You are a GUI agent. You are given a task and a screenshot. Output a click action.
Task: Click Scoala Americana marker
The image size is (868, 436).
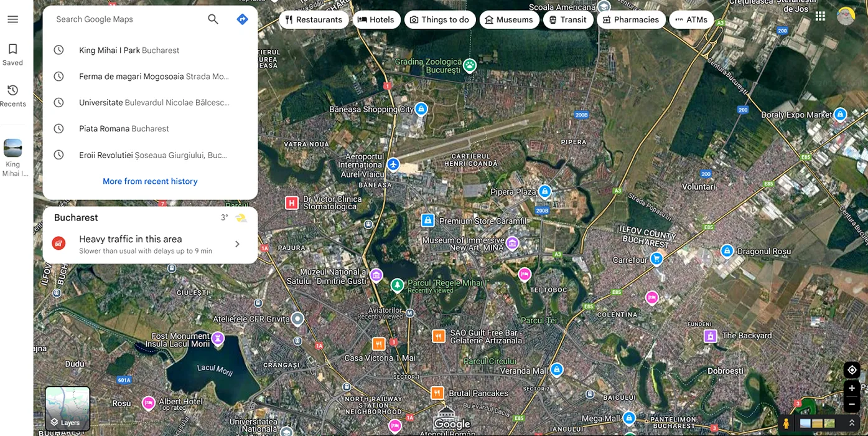tap(604, 6)
